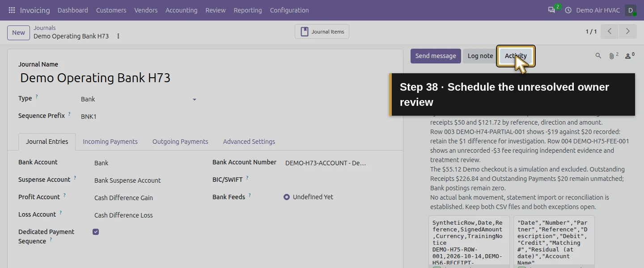Open the clock activities icon in navbar

click(x=568, y=10)
